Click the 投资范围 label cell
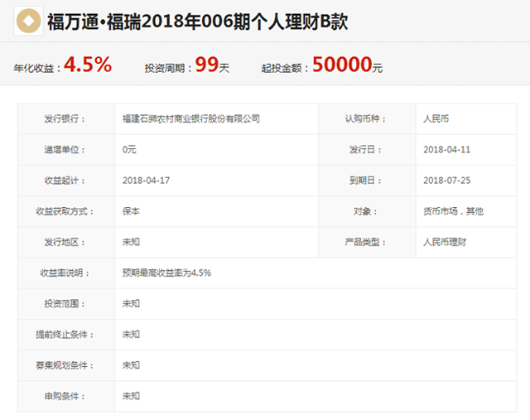Image resolution: width=530 pixels, height=420 pixels. pyautogui.click(x=66, y=304)
